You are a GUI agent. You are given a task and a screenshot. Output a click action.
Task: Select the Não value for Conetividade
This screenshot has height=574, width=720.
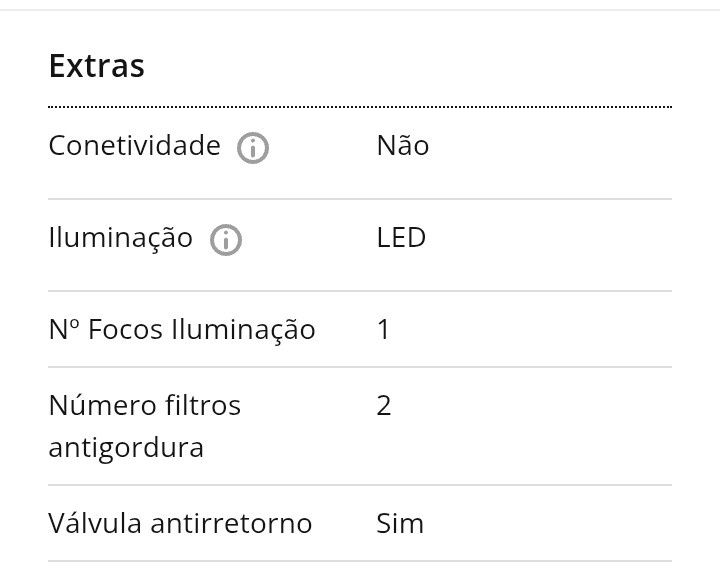coord(403,145)
